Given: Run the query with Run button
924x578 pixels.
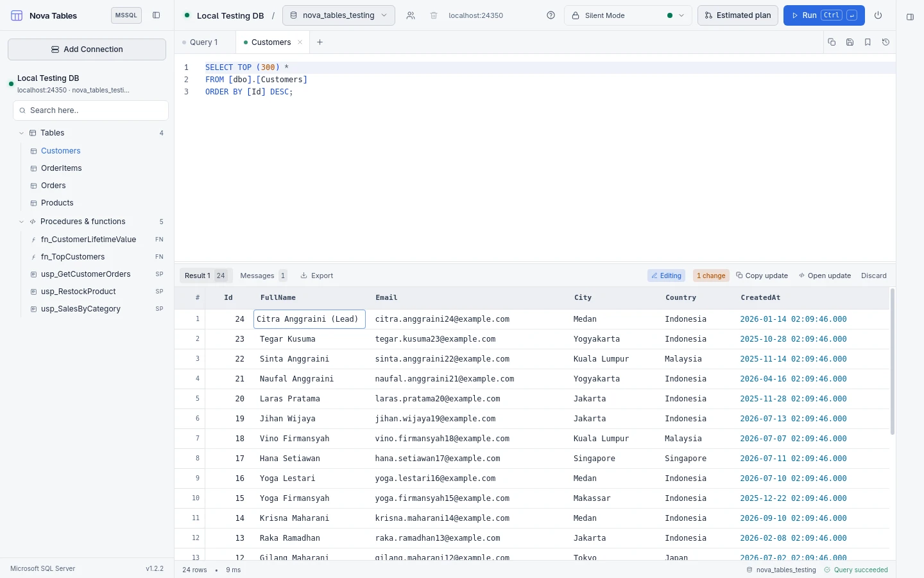Looking at the screenshot, I should point(824,15).
